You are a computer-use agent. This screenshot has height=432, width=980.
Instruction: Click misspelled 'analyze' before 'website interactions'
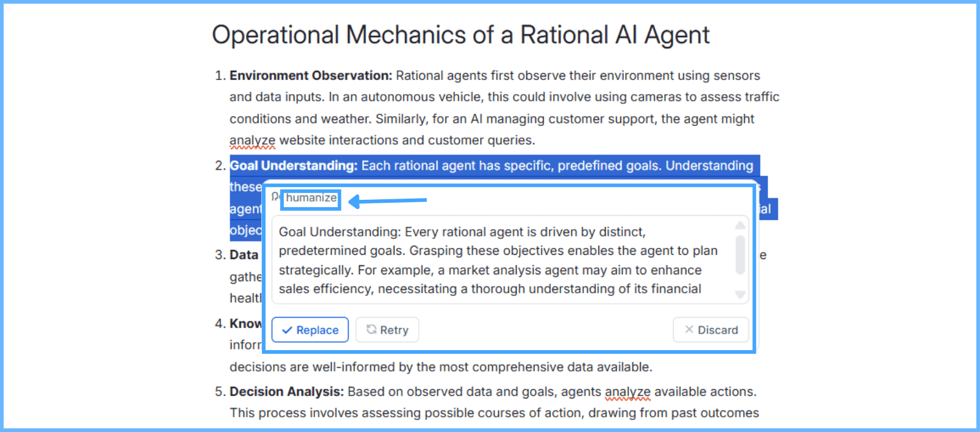252,141
